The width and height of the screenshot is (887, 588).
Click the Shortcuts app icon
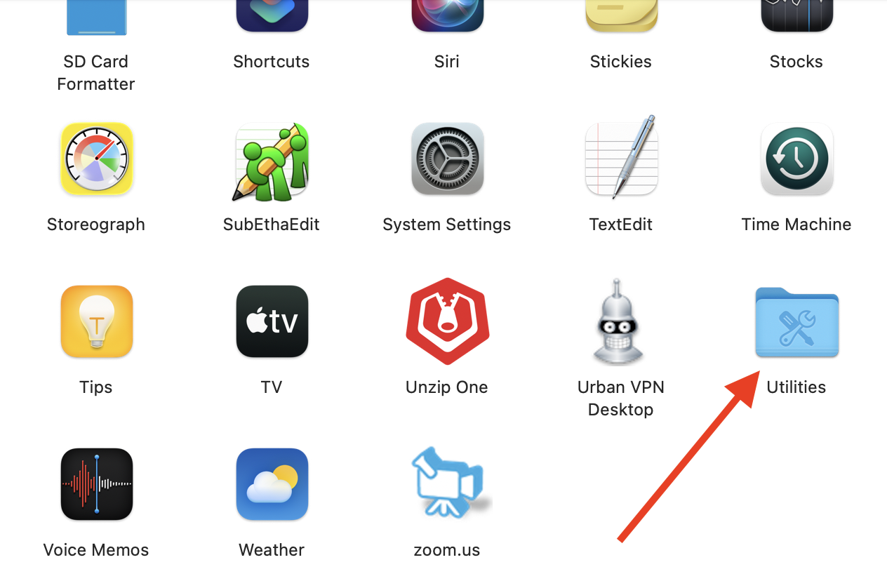[272, 15]
